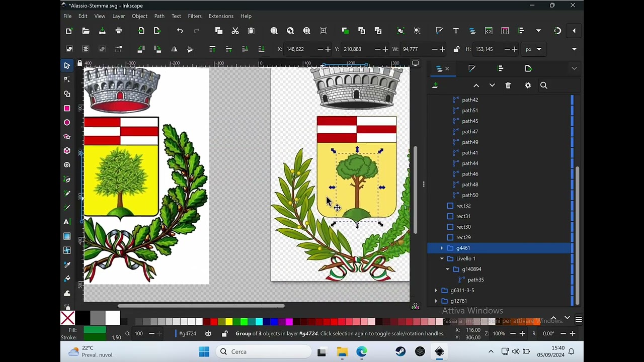
Task: Open the XML Editor dialog icon
Action: pos(489,31)
